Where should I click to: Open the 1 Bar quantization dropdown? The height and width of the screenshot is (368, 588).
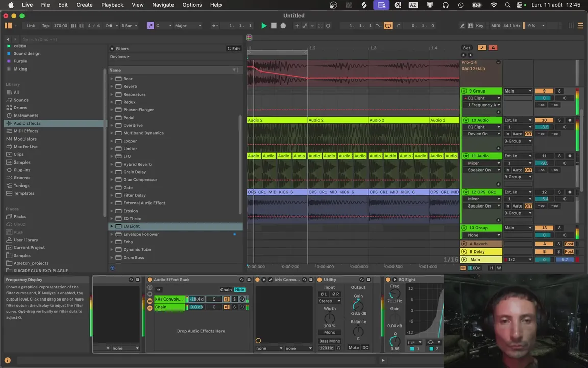(x=130, y=26)
